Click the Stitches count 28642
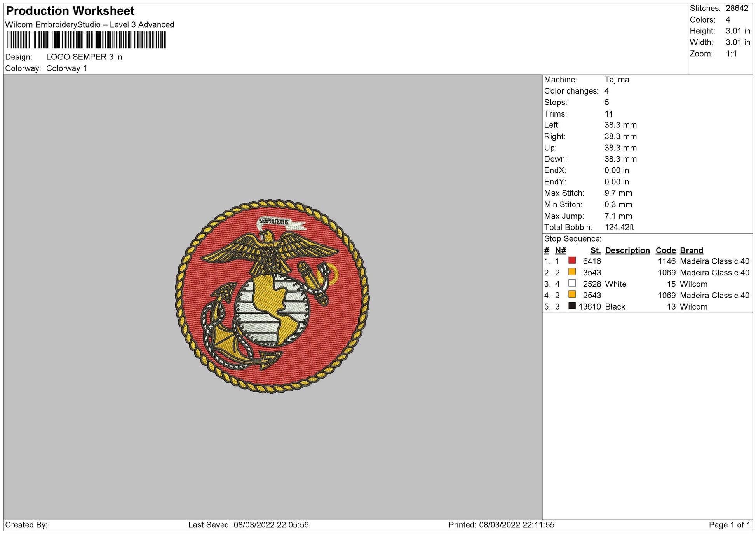Viewport: 756px width, 534px height. pos(737,9)
